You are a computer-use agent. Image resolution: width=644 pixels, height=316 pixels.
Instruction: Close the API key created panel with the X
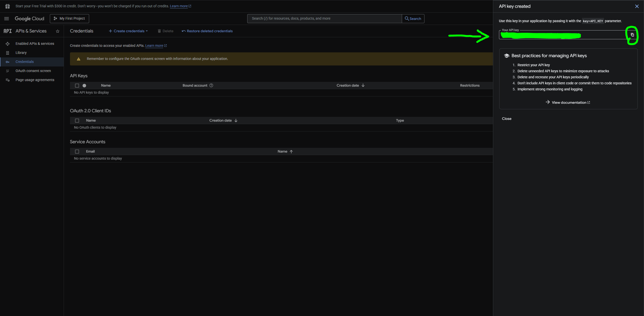[637, 6]
